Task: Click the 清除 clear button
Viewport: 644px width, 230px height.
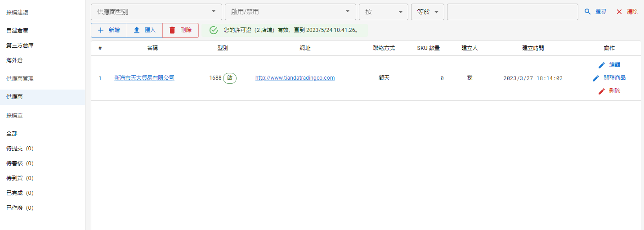Action: pos(627,12)
